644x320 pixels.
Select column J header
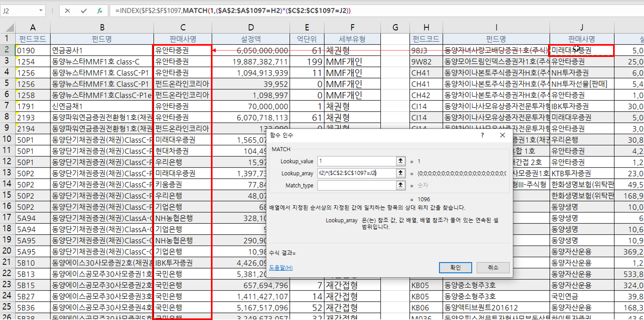pos(582,27)
